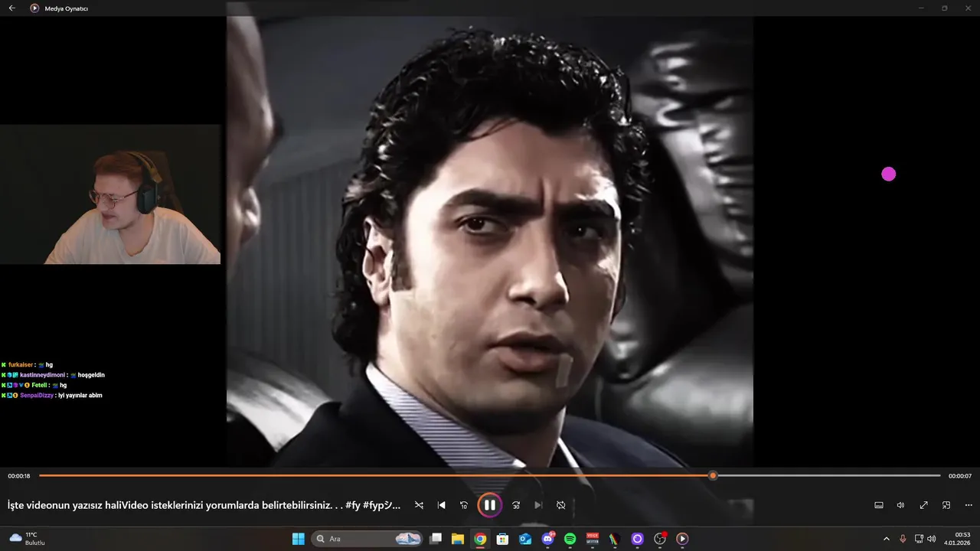Click Feteli's chat message

point(34,385)
